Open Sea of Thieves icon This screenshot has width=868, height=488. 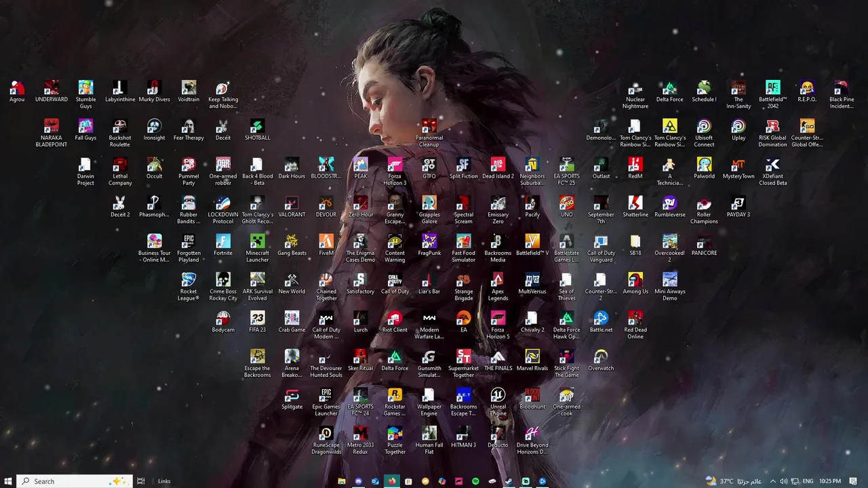coord(567,287)
